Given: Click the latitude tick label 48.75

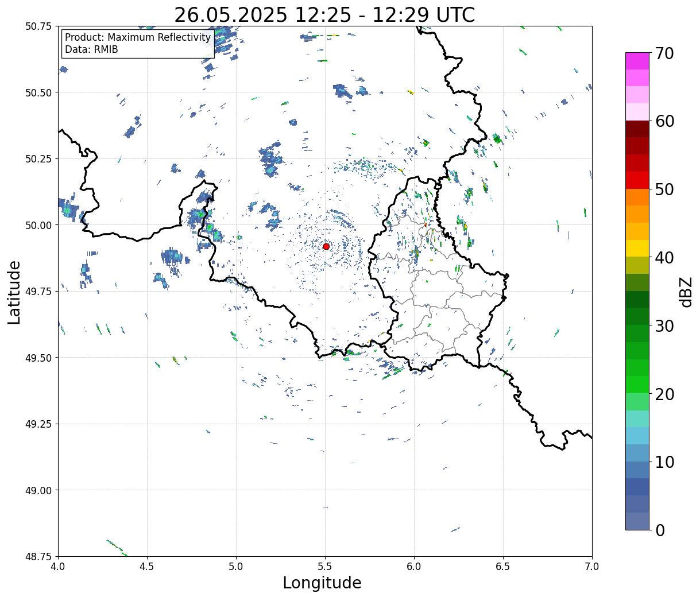Looking at the screenshot, I should click(x=38, y=557).
